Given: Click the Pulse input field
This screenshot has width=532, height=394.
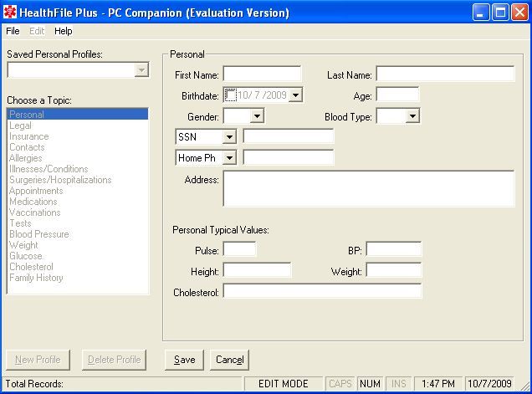Looking at the screenshot, I should coord(239,249).
